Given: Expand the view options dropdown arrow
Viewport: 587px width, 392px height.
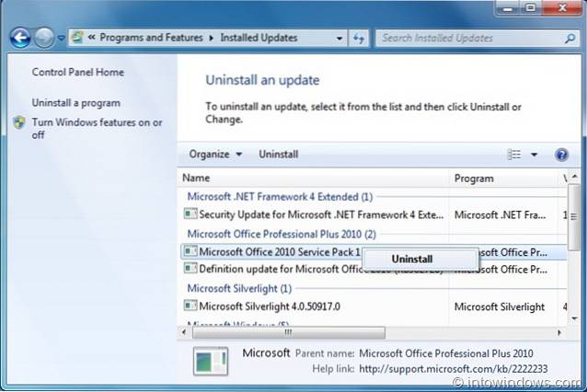Looking at the screenshot, I should point(534,155).
